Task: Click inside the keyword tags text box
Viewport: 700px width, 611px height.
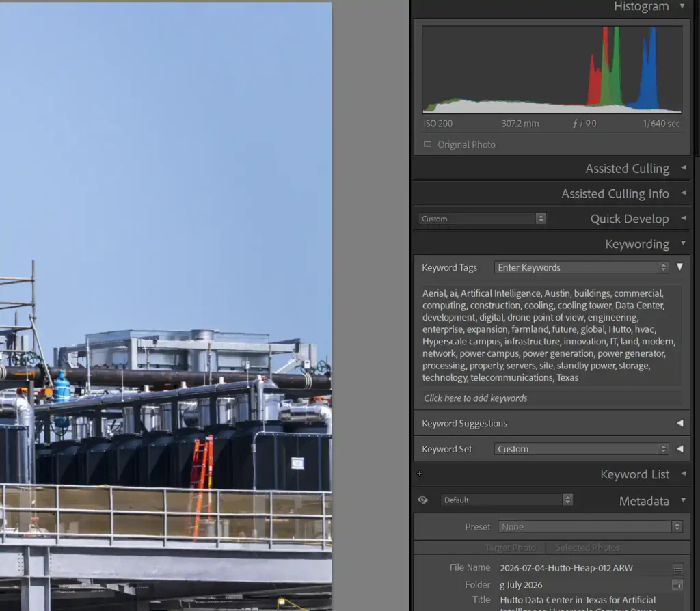Action: [552, 335]
